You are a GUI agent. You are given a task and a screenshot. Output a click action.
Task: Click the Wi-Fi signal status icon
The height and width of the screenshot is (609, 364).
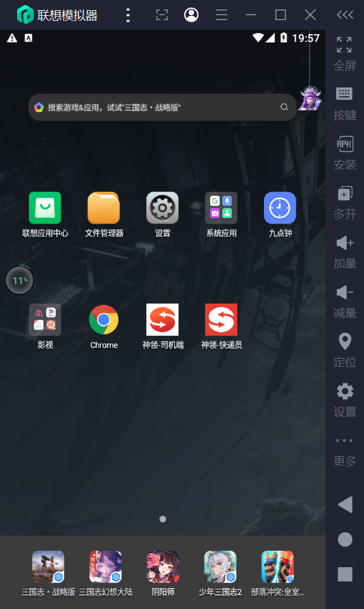point(258,37)
